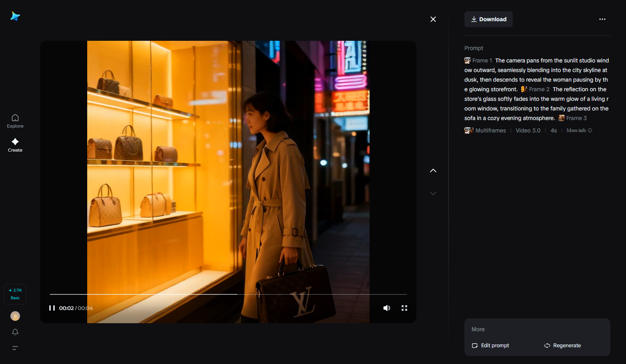Open the 2.7K Basic credits badge
The width and height of the screenshot is (626, 364).
15,294
